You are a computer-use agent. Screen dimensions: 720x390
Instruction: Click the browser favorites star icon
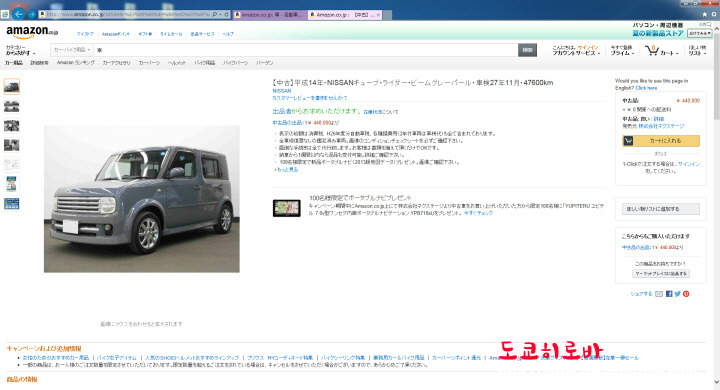[x=704, y=15]
